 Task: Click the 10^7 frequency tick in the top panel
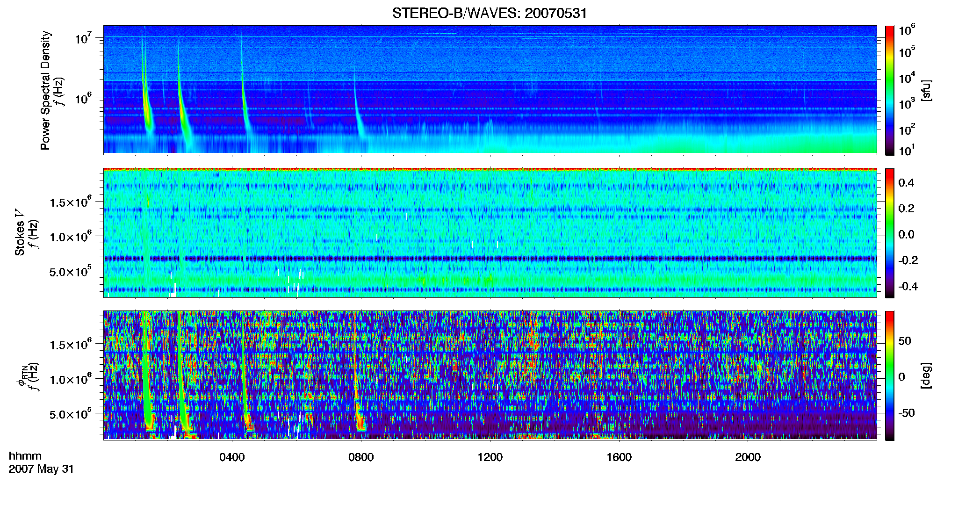84,37
